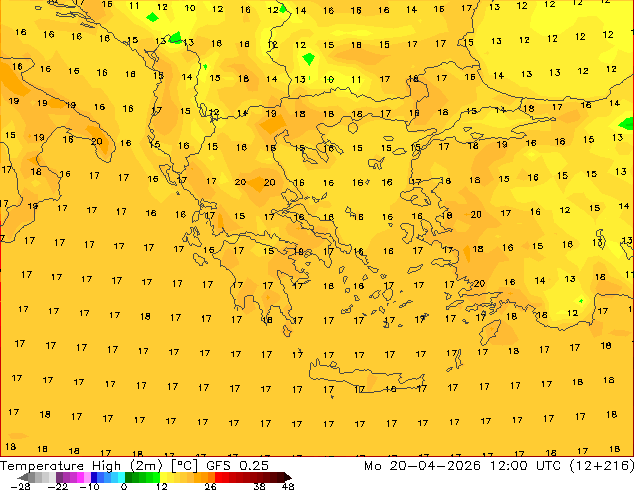Viewport: 634px width, 490px height.
Task: Click the '(12+216)' forecast offset text
Action: tap(602, 466)
